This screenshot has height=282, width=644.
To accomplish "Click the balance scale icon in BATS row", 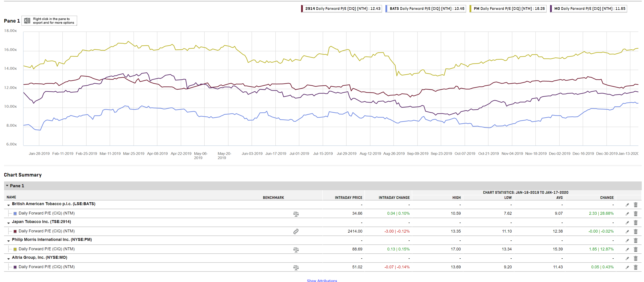I will click(296, 214).
